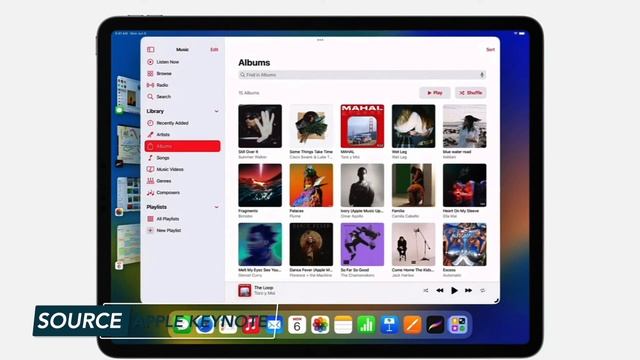This screenshot has width=640, height=360.
Task: Switch to Stage Manager Photos window thumbnail
Action: (x=128, y=195)
